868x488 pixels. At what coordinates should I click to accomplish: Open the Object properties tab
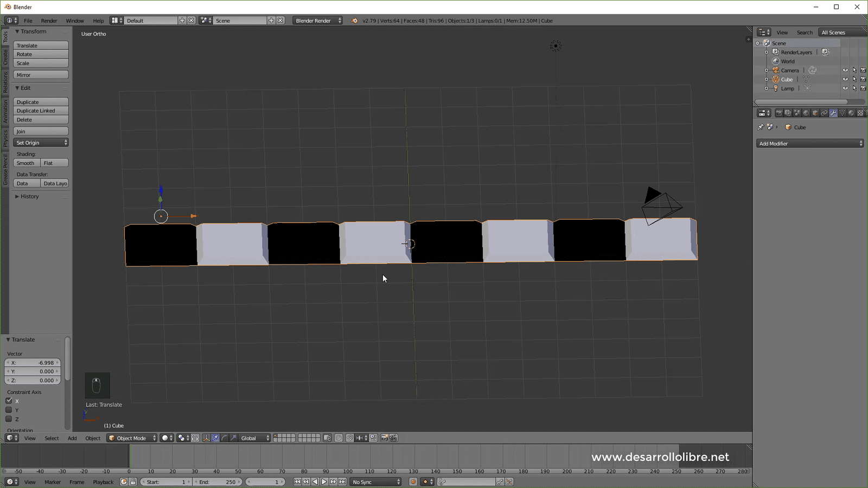coord(815,113)
